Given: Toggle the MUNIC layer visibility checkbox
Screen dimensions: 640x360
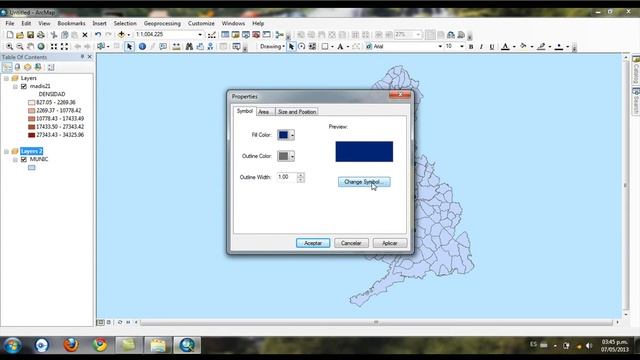Looking at the screenshot, I should 24,160.
